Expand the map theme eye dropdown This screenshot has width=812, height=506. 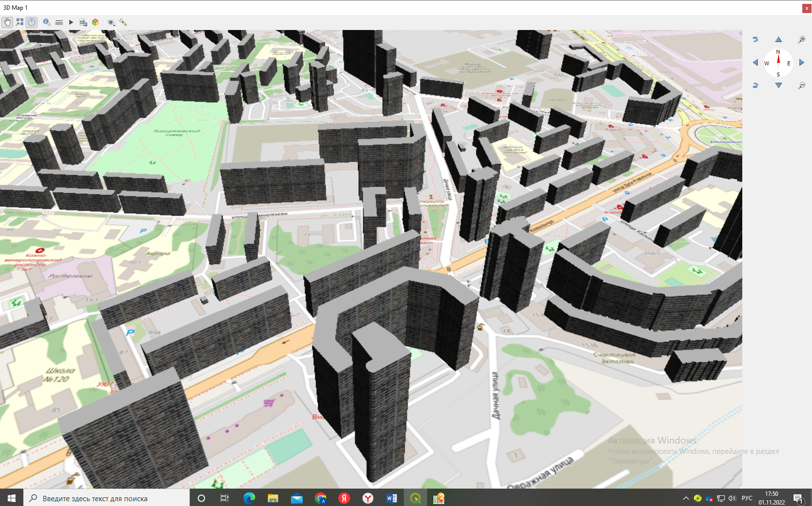[111, 22]
